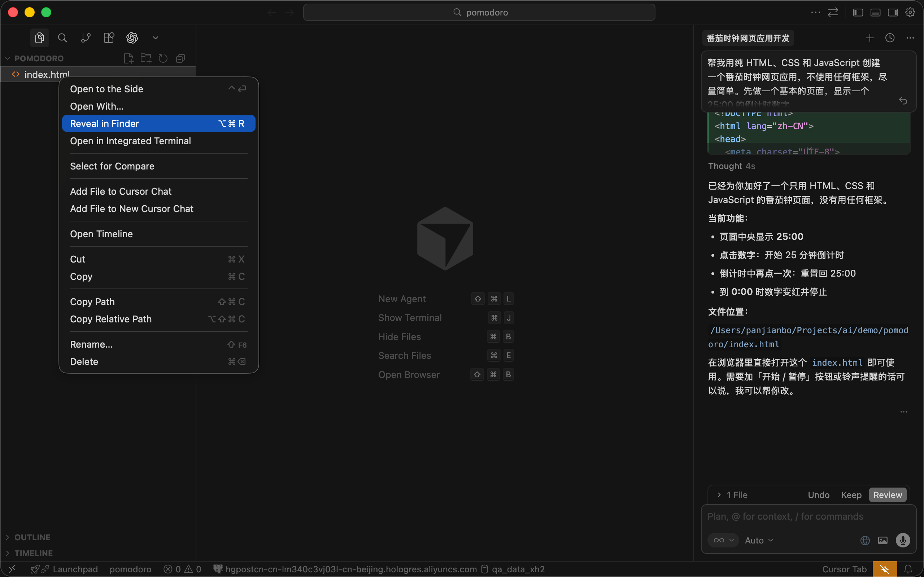Create a new file in the POMODORO explorer

(128, 58)
